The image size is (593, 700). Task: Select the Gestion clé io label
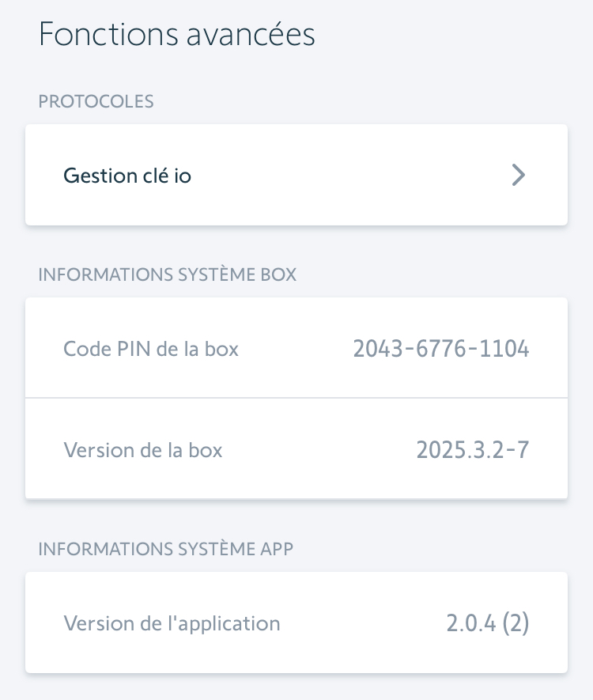(x=127, y=176)
